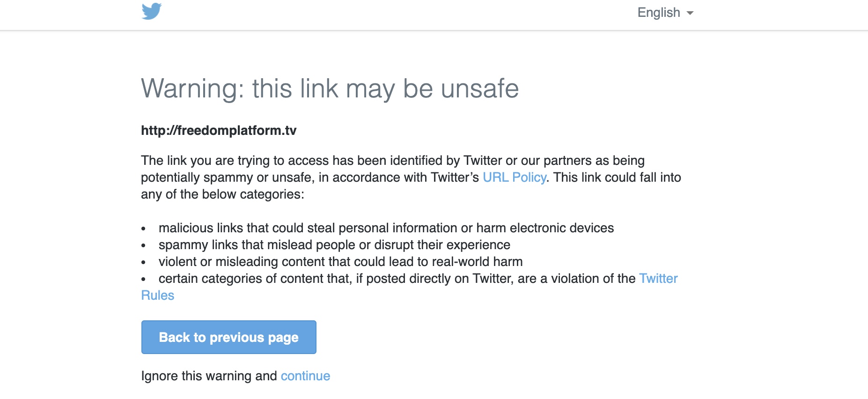This screenshot has height=399, width=868.
Task: Go back to previous page
Action: 229,337
